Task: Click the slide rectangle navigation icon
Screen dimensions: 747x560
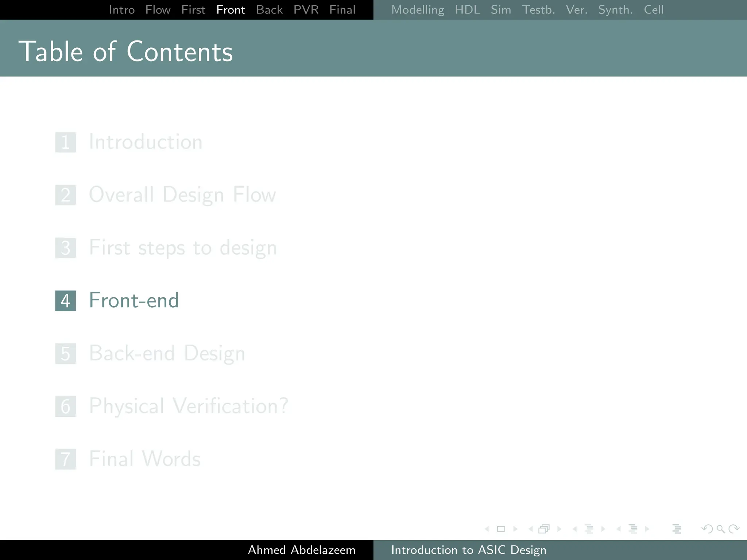Action: point(501,529)
